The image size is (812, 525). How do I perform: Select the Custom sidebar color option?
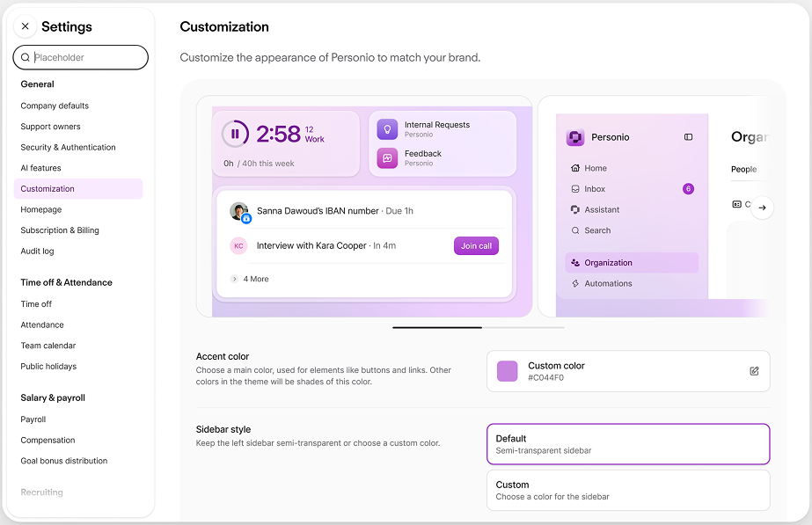tap(627, 490)
